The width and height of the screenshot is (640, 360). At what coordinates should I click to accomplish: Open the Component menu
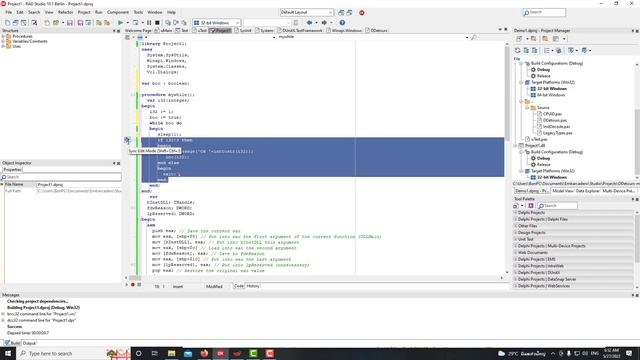pos(118,13)
